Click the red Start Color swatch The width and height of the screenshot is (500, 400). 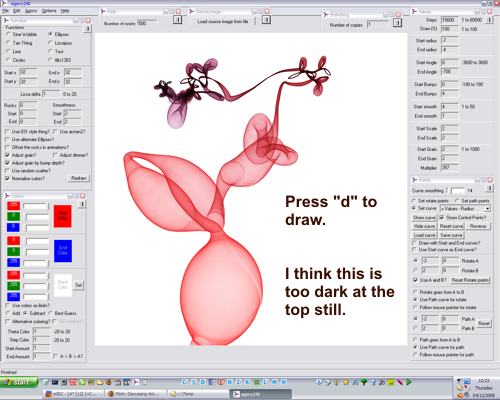tap(63, 216)
